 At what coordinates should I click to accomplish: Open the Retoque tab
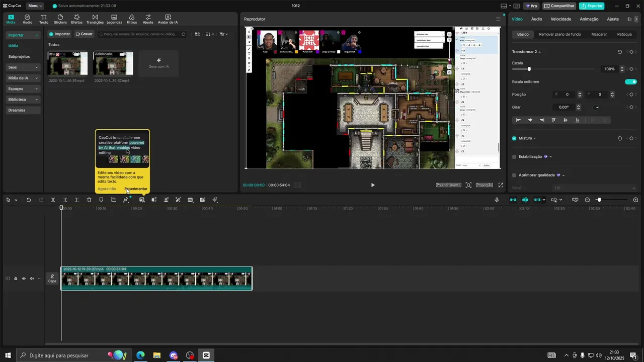click(624, 34)
